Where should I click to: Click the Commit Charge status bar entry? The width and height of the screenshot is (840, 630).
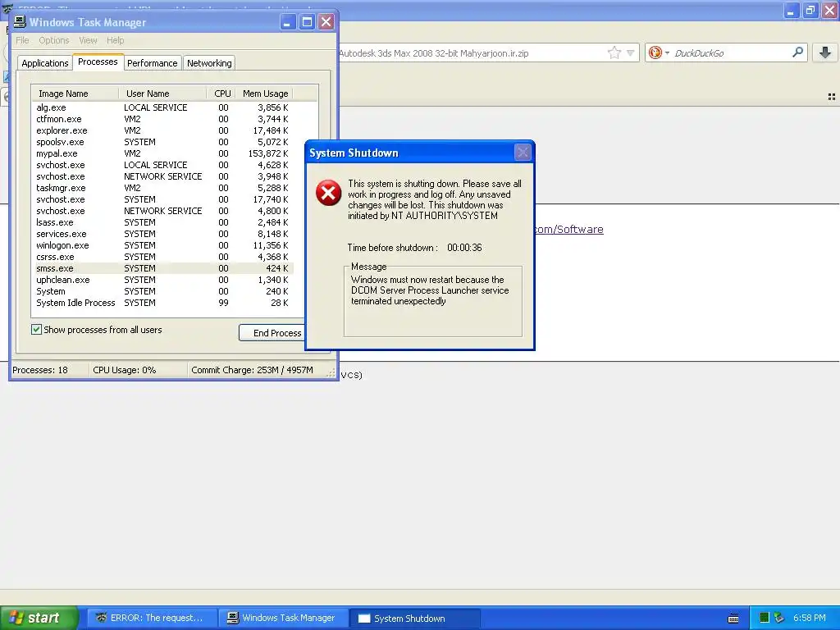(x=252, y=370)
